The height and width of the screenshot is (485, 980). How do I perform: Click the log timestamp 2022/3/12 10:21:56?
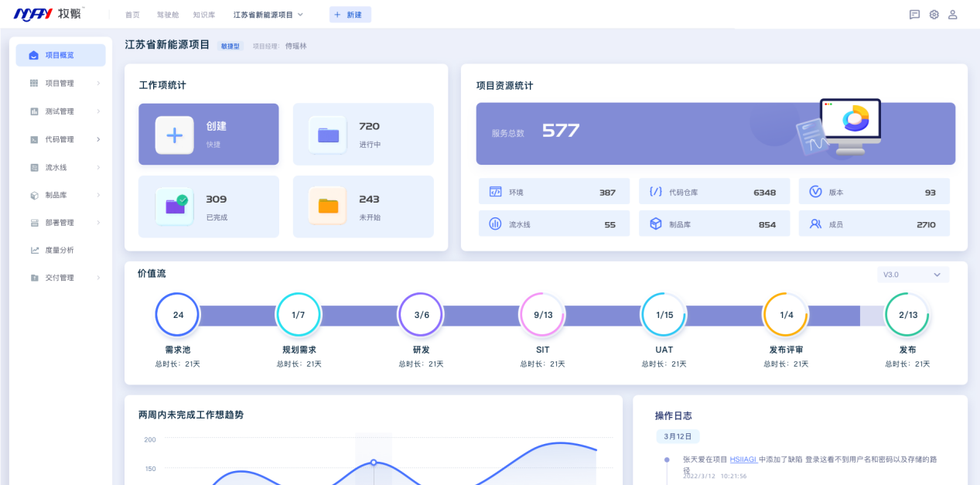pos(715,476)
